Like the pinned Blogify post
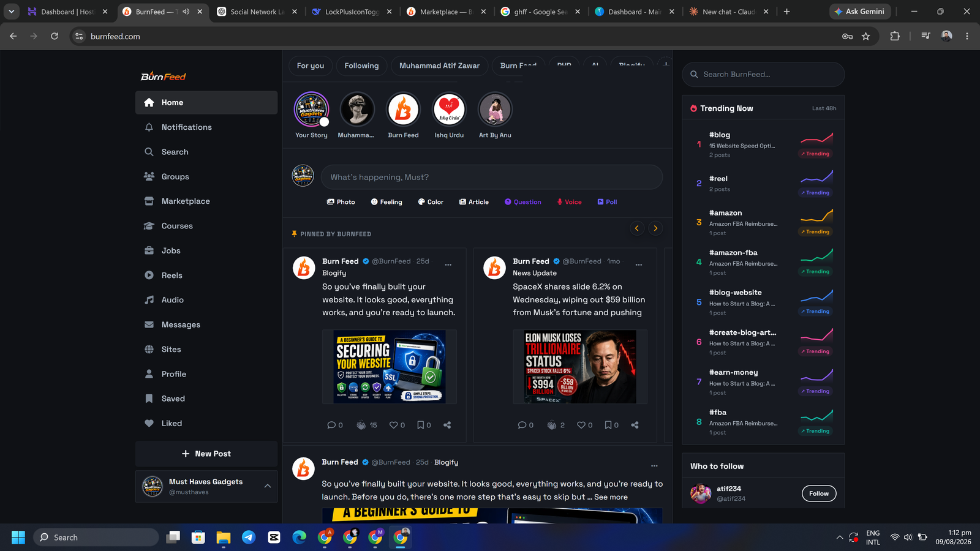 (397, 425)
